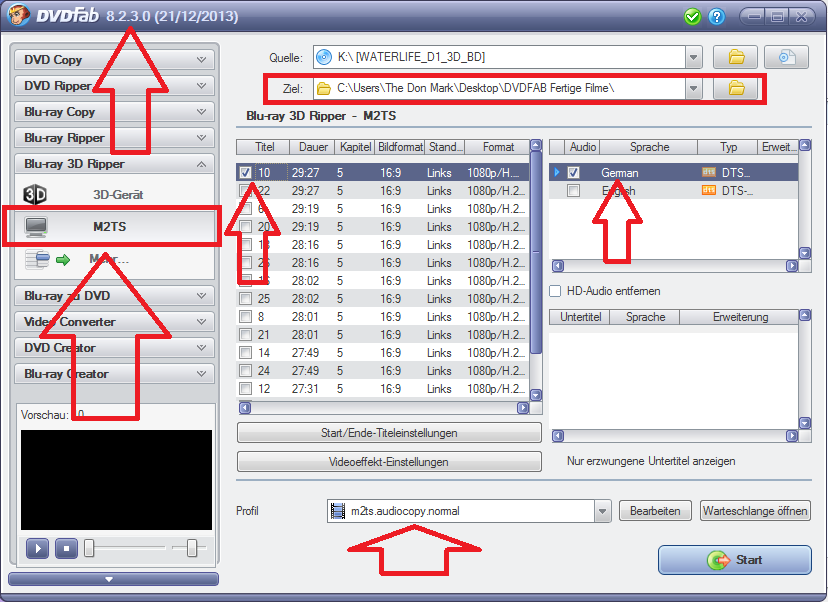Expand the Blu-ray Ripper section
The width and height of the screenshot is (828, 602).
pyautogui.click(x=115, y=137)
